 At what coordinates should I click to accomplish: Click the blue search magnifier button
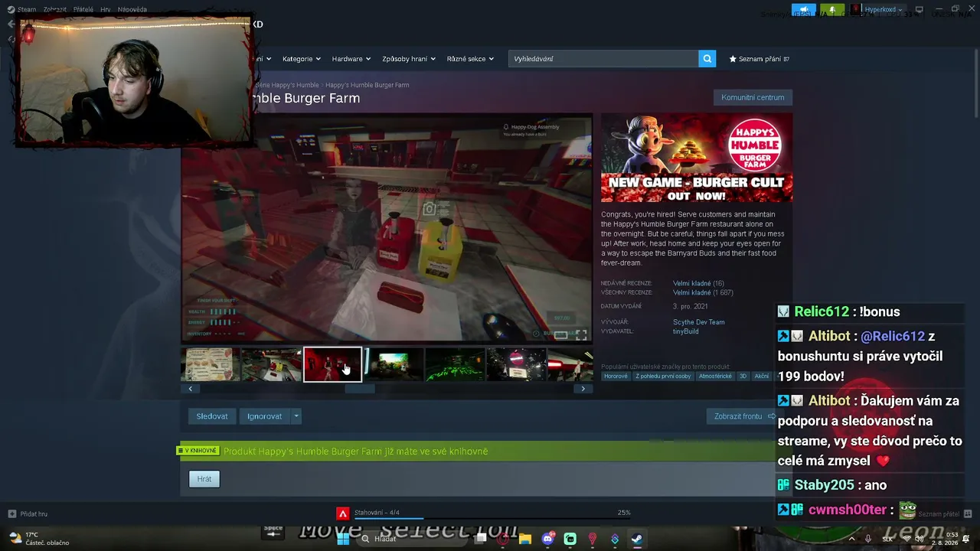pos(707,58)
